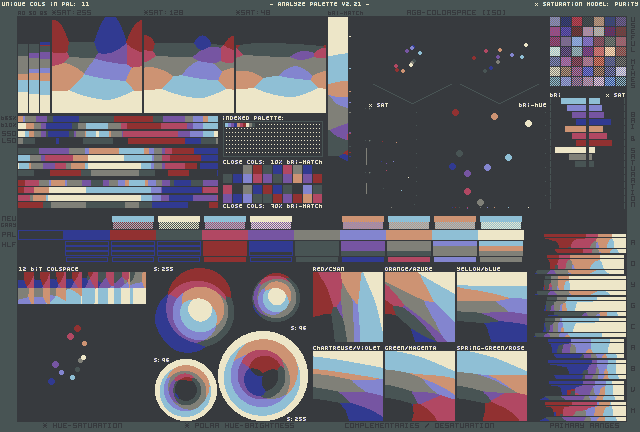This screenshot has width=640, height=432.
Task: Click the tall bri-match color column
Action: point(338,87)
